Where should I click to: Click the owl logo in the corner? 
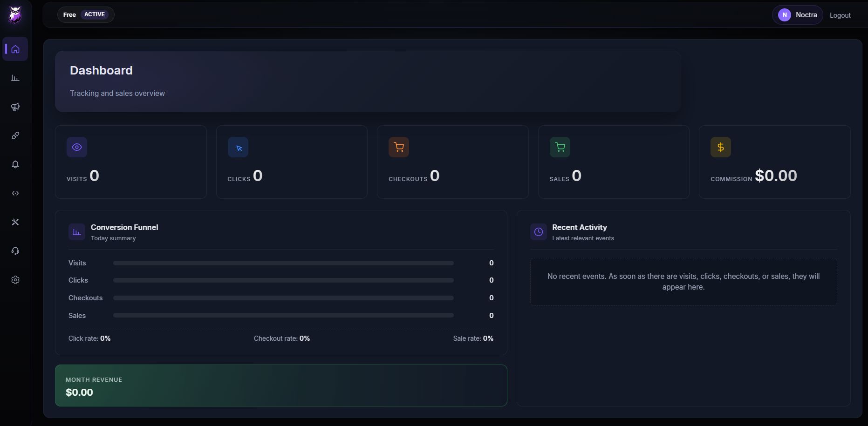[15, 15]
